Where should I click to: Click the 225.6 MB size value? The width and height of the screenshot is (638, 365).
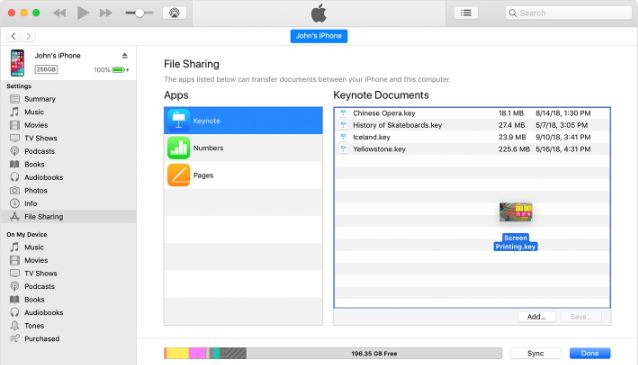coord(514,149)
